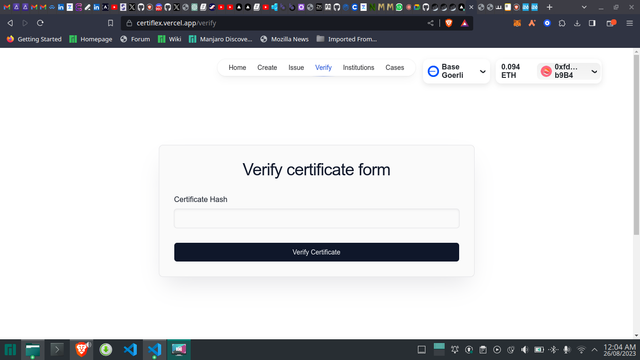Open clipboard tray icon

(x=483, y=350)
